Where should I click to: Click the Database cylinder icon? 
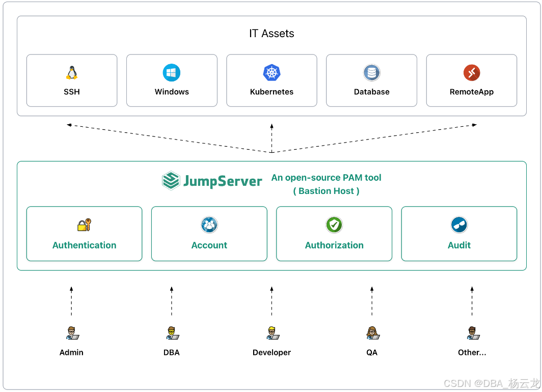[371, 72]
